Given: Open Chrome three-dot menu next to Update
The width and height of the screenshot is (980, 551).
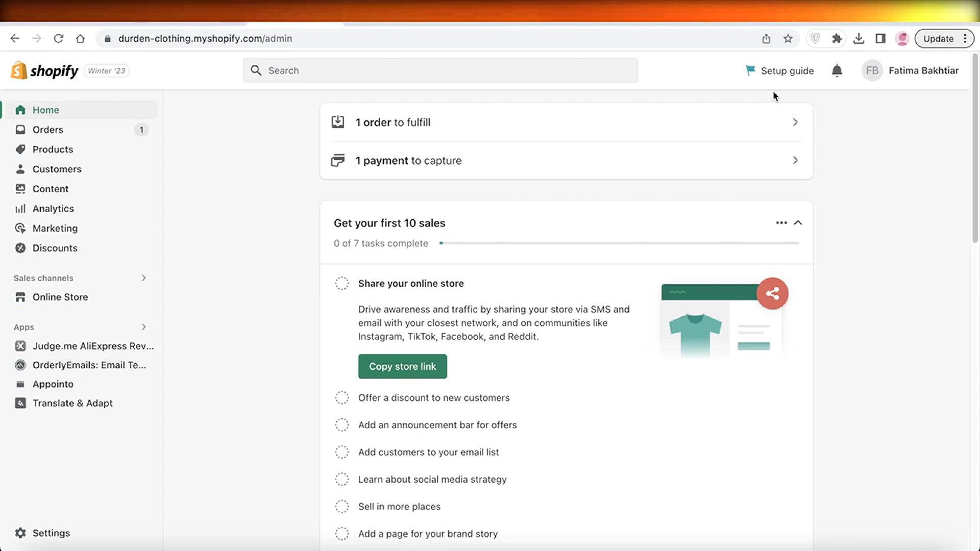Looking at the screenshot, I should click(965, 38).
